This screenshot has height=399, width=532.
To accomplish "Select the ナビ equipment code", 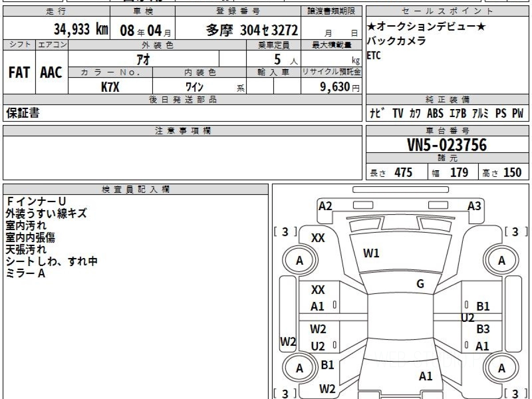I will coord(378,113).
